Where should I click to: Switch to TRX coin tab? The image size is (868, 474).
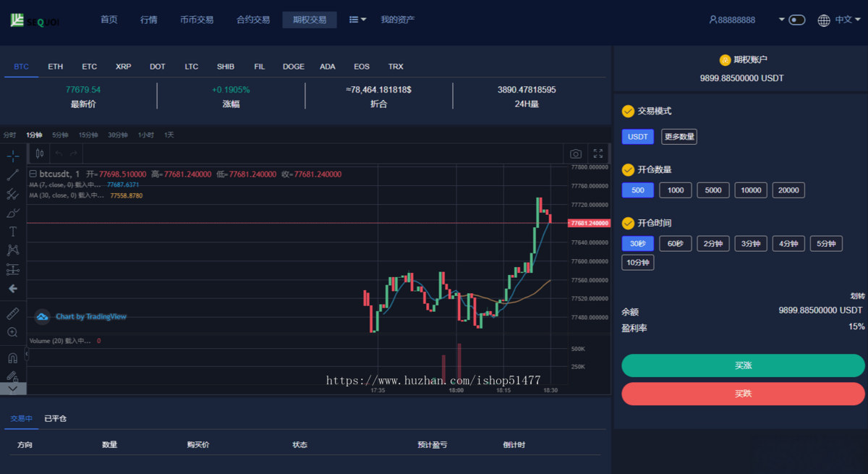(x=396, y=67)
